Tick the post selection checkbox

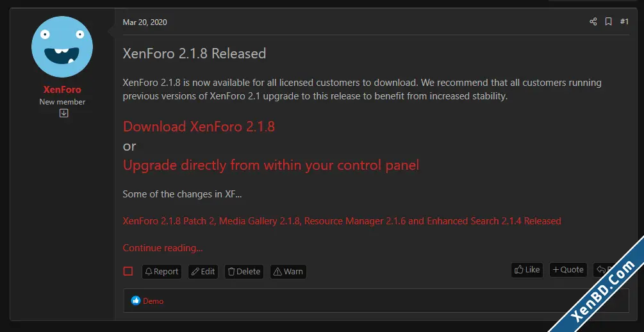[128, 271]
